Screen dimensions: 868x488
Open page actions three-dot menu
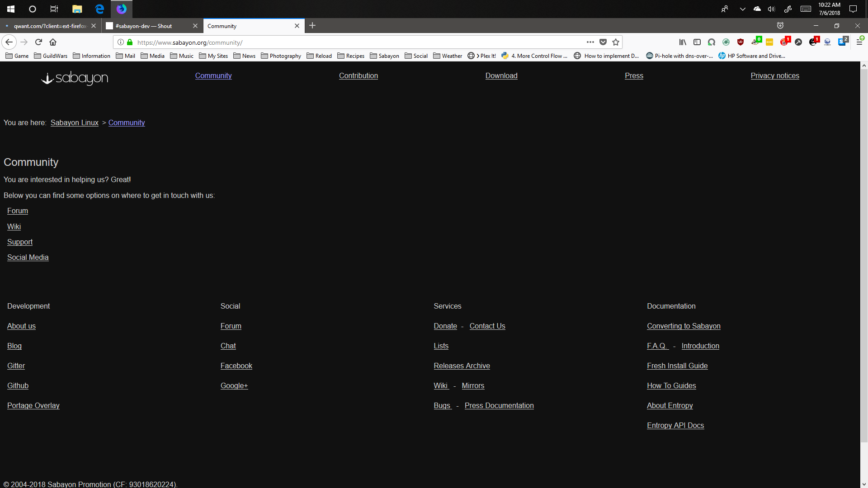[590, 42]
